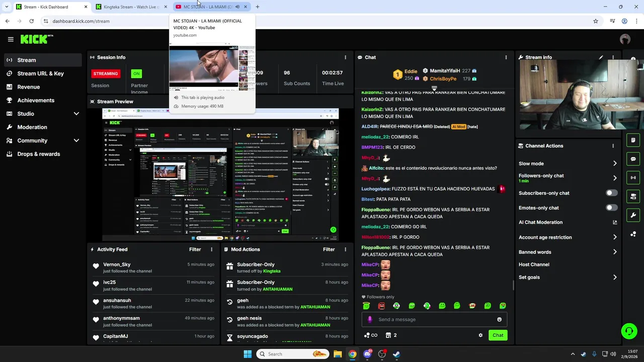Click the dots cluster icon in right rail
The image size is (644, 362).
coord(633,234)
